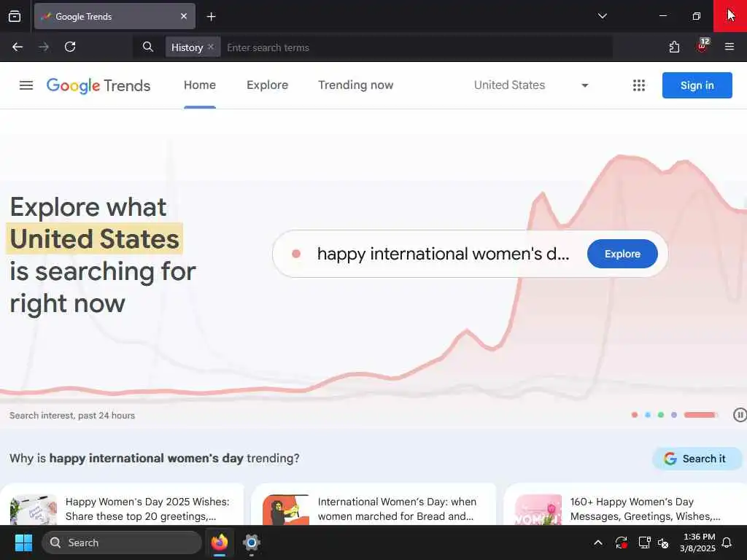Open the browser extensions puzzle icon
Screen dimensions: 747x560
tap(674, 47)
